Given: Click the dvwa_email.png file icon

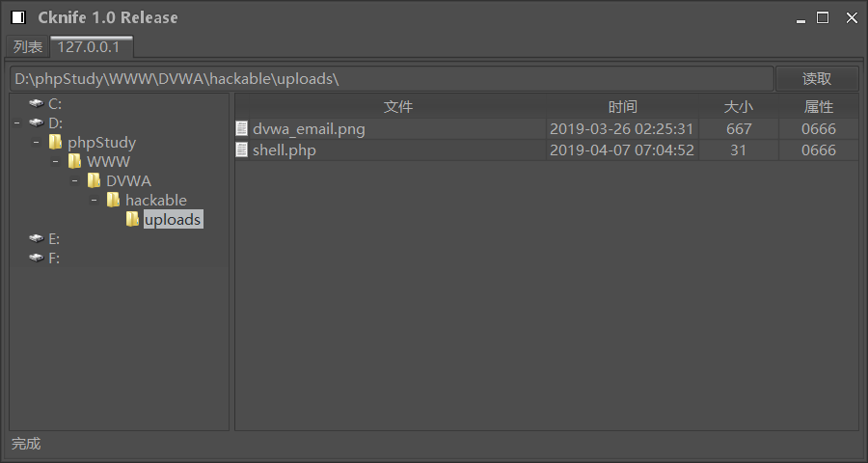Looking at the screenshot, I should tap(242, 128).
